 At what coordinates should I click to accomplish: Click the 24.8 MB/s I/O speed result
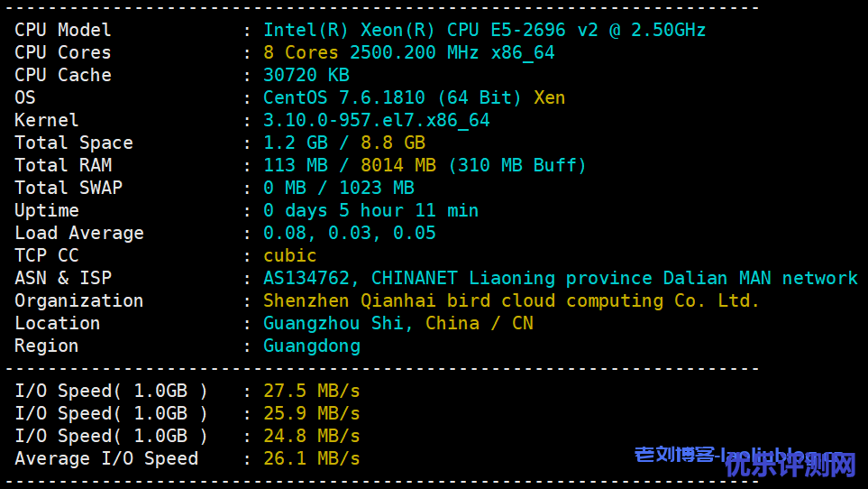[311, 436]
